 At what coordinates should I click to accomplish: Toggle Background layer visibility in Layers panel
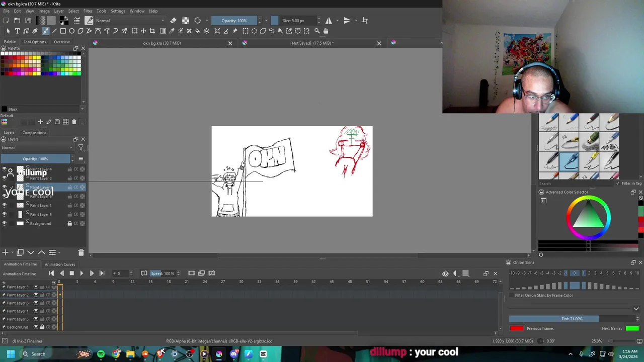pos(5,223)
